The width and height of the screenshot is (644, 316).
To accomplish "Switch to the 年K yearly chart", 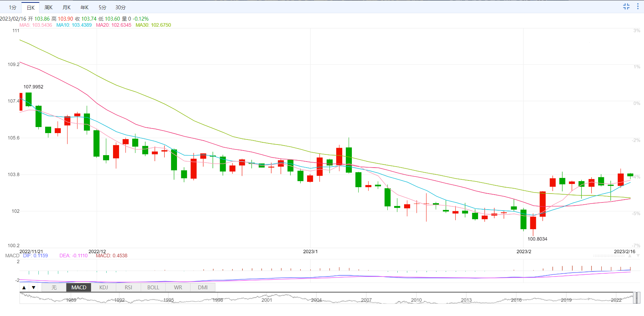I will (85, 7).
